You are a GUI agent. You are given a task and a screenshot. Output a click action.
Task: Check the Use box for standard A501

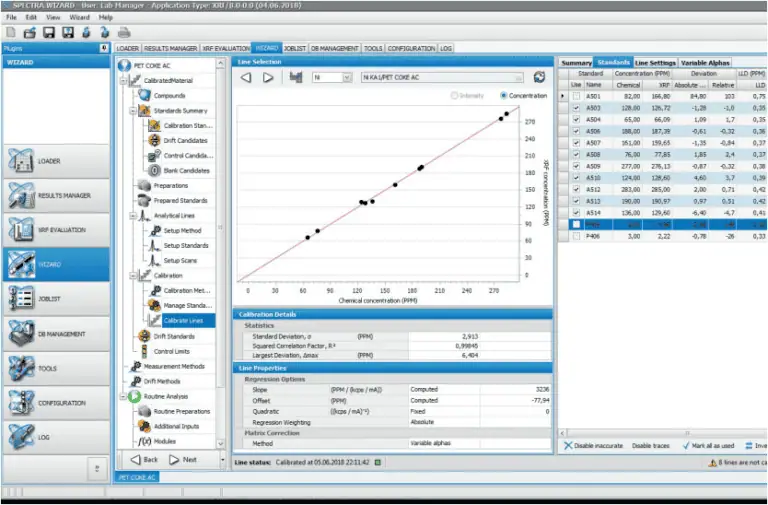[576, 96]
